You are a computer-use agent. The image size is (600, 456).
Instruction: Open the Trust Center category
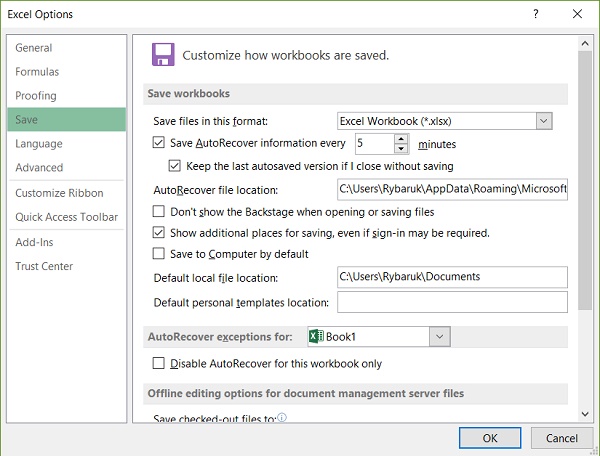[66, 266]
